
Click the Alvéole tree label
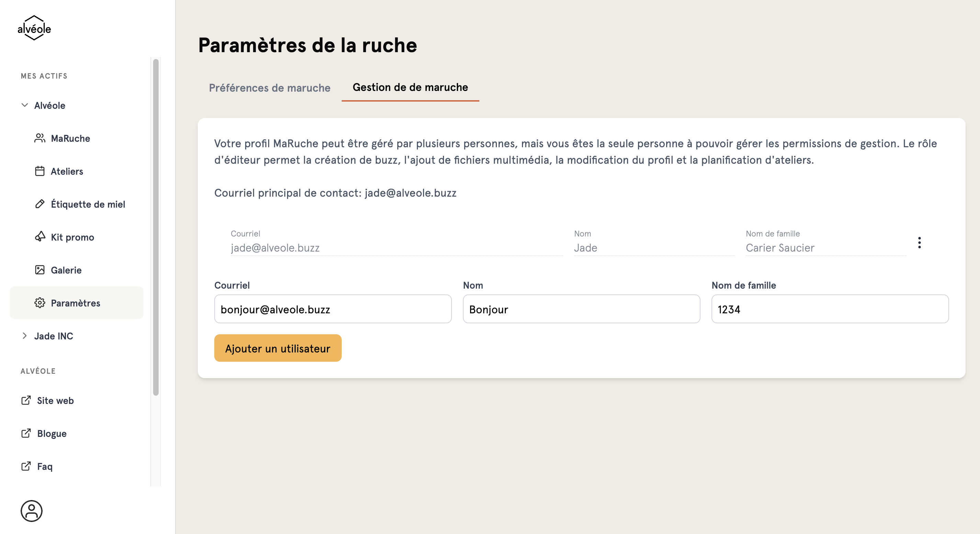point(49,105)
